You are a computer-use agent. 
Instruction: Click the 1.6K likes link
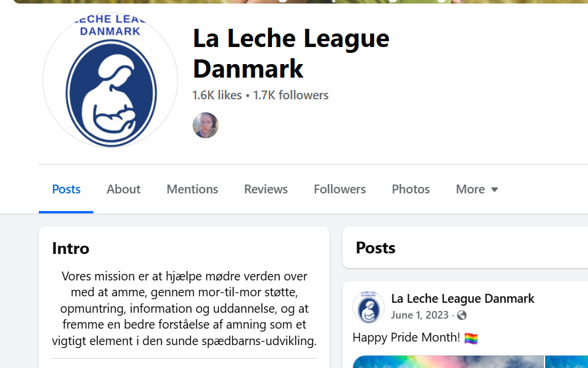tap(217, 95)
